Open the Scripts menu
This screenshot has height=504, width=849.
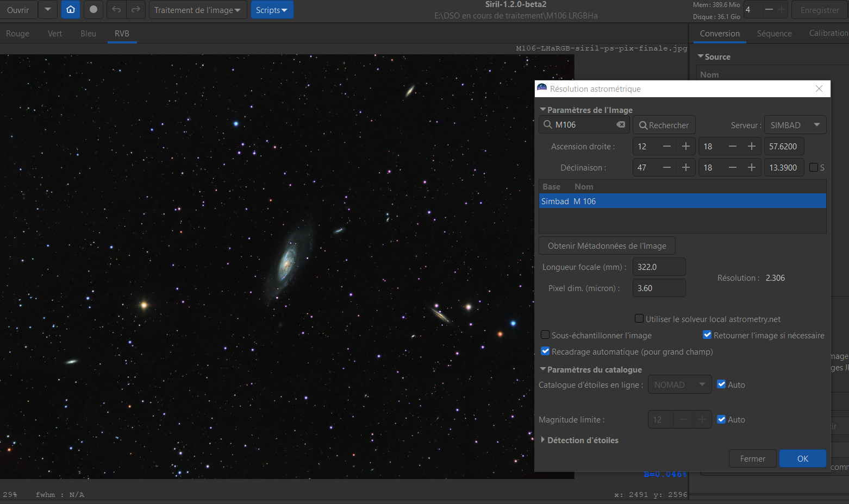[272, 10]
